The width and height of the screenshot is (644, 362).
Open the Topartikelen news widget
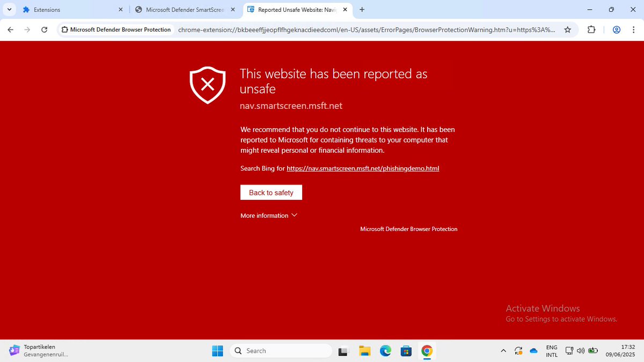pos(39,351)
